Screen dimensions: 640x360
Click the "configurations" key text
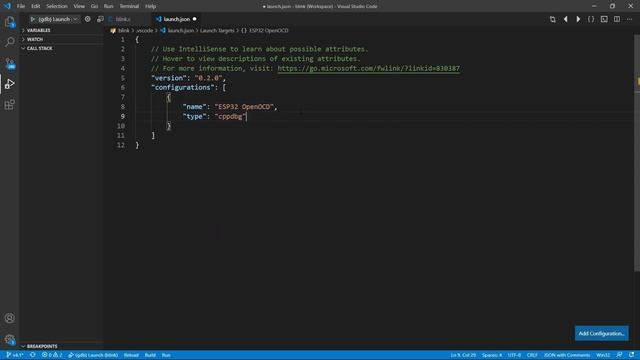(x=182, y=87)
